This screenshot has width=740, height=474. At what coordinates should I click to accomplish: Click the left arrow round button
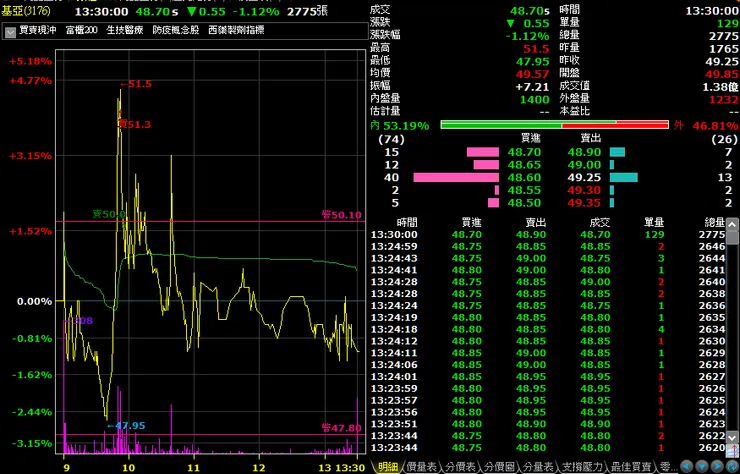click(687, 467)
